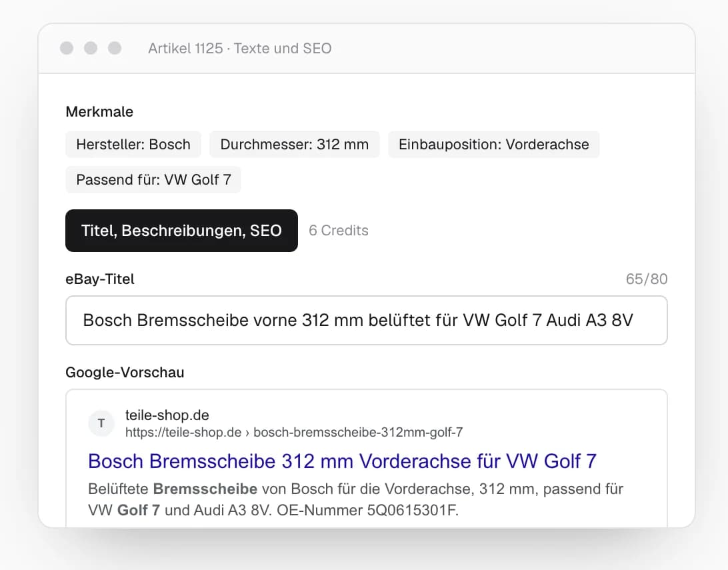Click the Titel, Beschreibungen, SEO button
This screenshot has height=570, width=728.
pyautogui.click(x=181, y=231)
